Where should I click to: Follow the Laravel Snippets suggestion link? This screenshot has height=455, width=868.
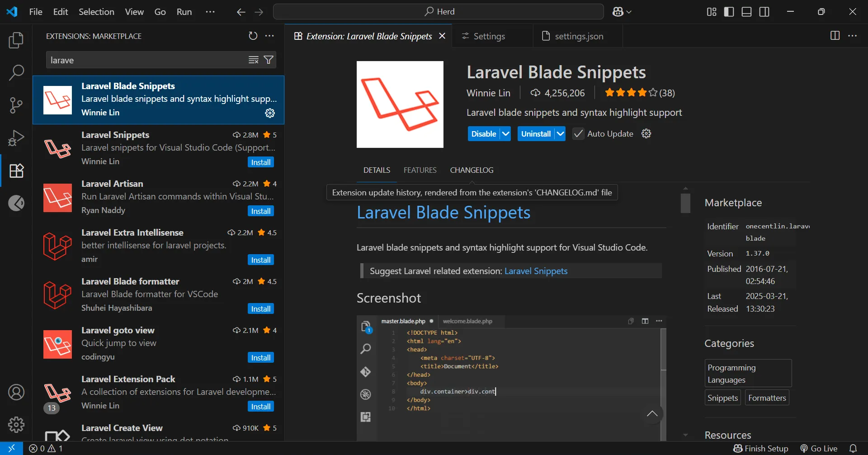coord(536,271)
